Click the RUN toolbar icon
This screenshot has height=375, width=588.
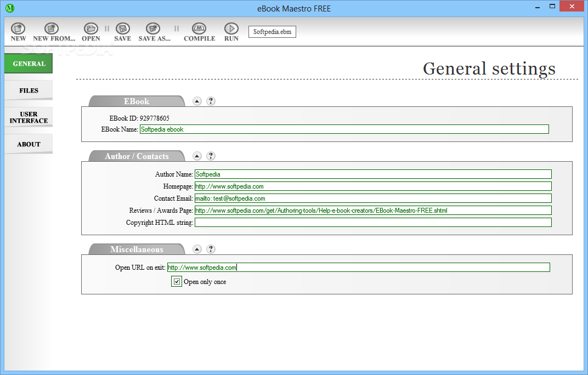click(231, 29)
